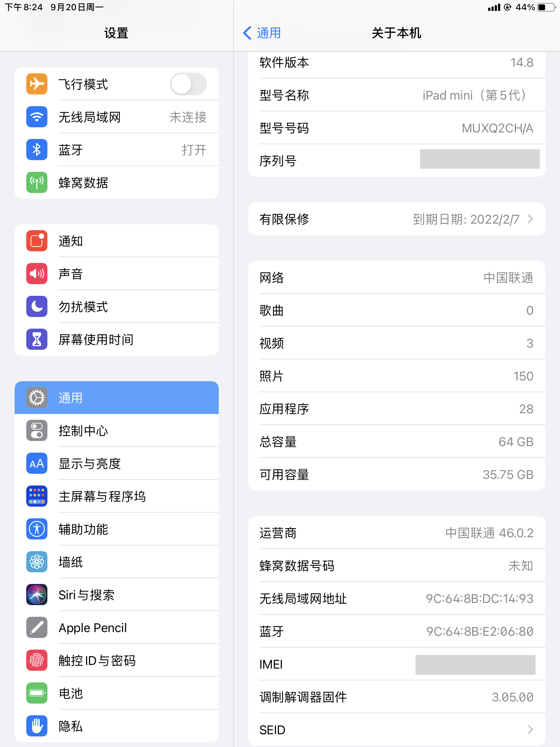Open the Apple Pencil settings
The image size is (560, 747).
117,627
